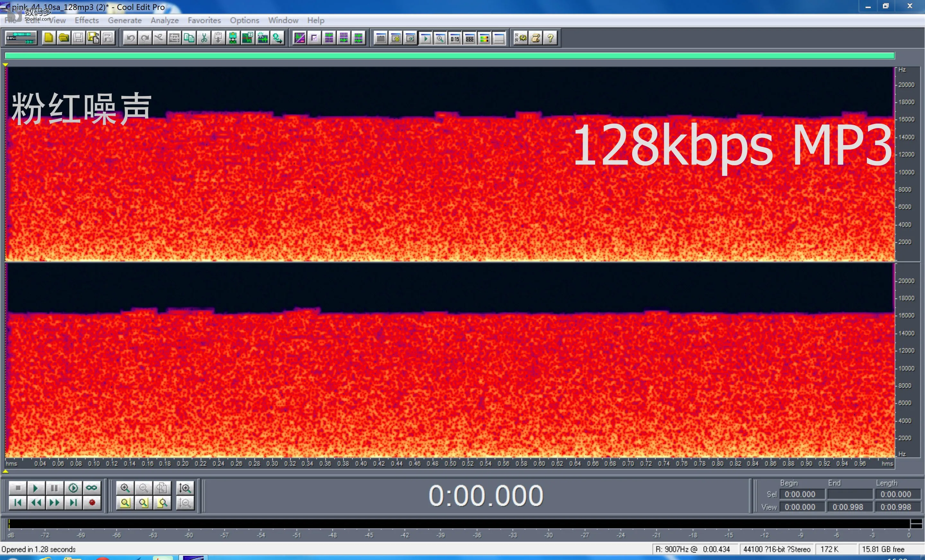This screenshot has width=925, height=560.
Task: Open the Favorites menu
Action: (204, 20)
